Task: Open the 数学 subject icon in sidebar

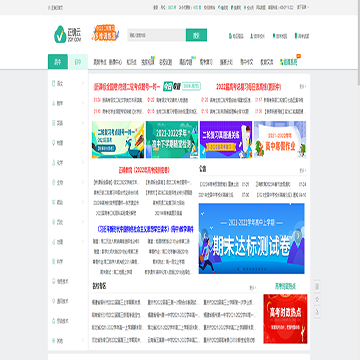Action: pos(54,103)
